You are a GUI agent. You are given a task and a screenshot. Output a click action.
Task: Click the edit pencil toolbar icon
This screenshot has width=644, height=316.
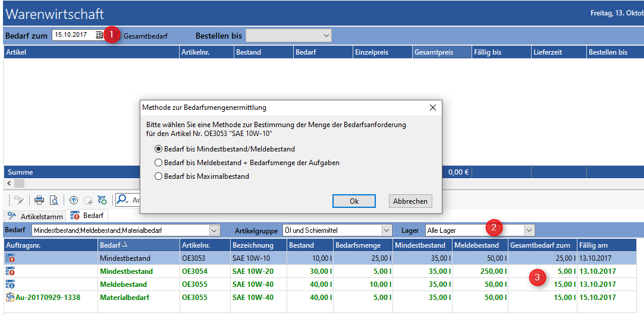pyautogui.click(x=18, y=200)
